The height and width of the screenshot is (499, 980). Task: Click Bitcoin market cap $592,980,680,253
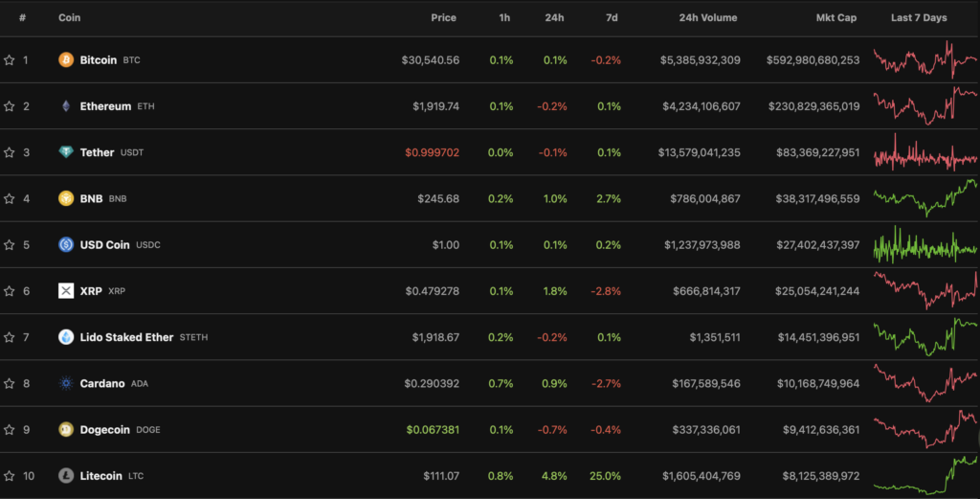pyautogui.click(x=813, y=60)
